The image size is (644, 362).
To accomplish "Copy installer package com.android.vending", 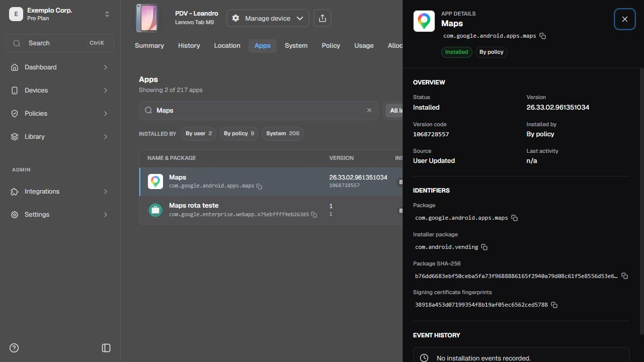I will (x=485, y=247).
